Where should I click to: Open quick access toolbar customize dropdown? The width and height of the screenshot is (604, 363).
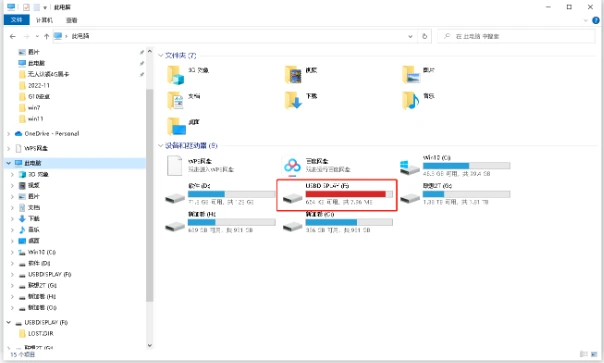coord(45,7)
